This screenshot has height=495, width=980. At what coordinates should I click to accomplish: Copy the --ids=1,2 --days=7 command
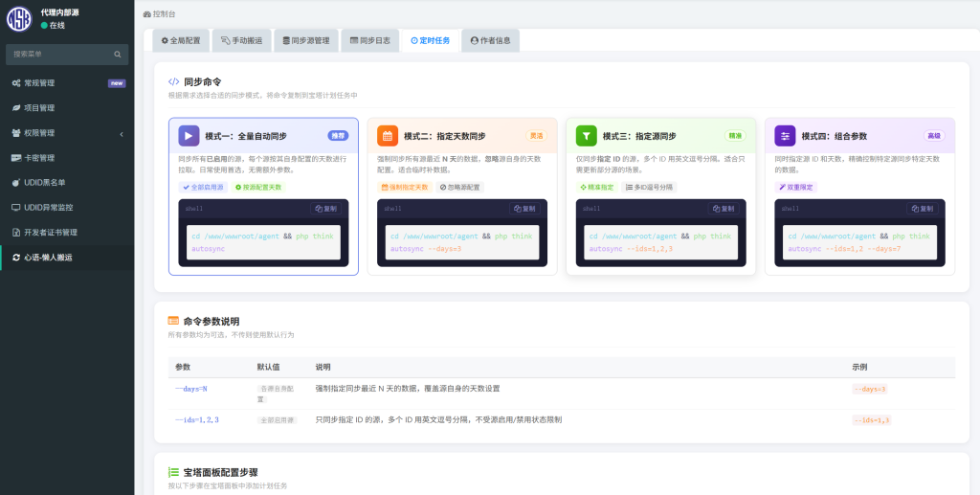(923, 209)
